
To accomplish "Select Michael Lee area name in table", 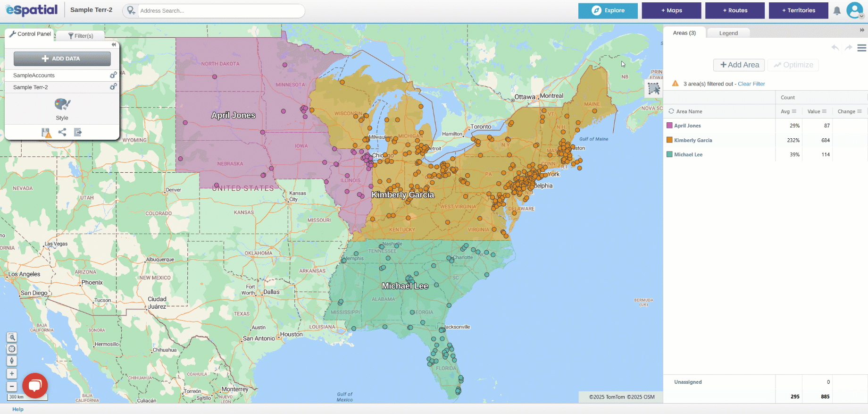I will (x=688, y=154).
